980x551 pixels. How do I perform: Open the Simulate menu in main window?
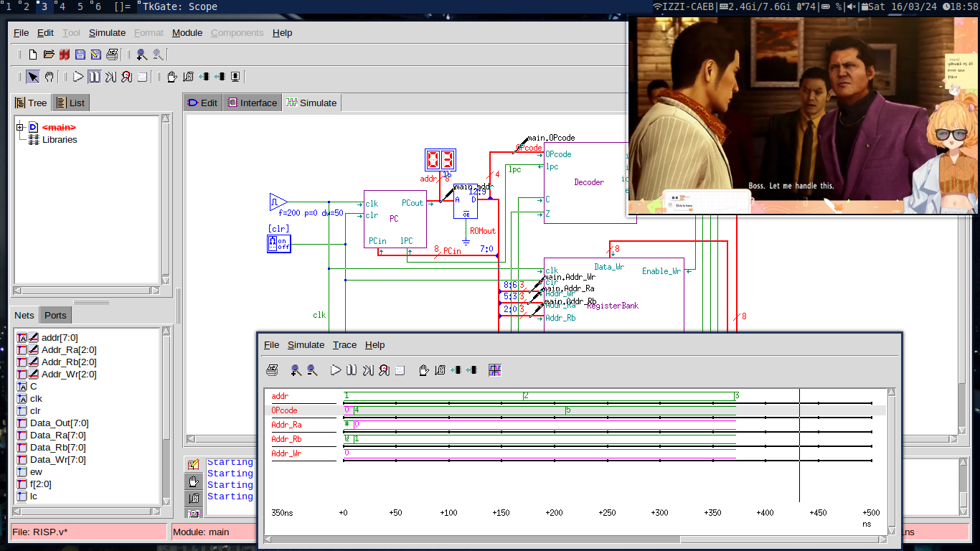pos(107,33)
